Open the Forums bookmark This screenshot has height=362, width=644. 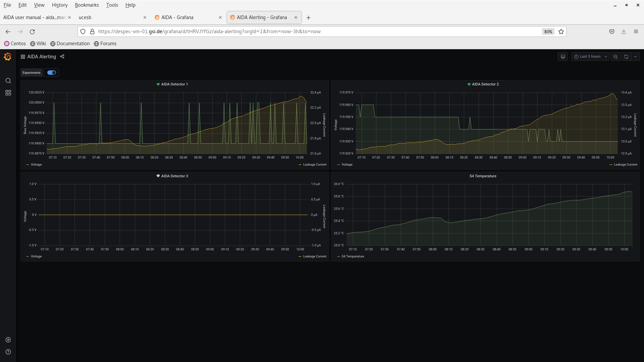(x=105, y=44)
